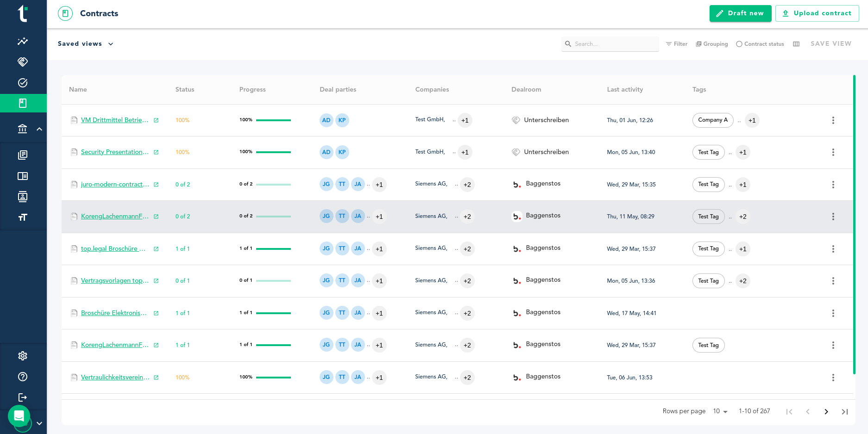Collapse the bank section chevron in sidebar
Viewport: 868px width, 434px height.
(39, 129)
